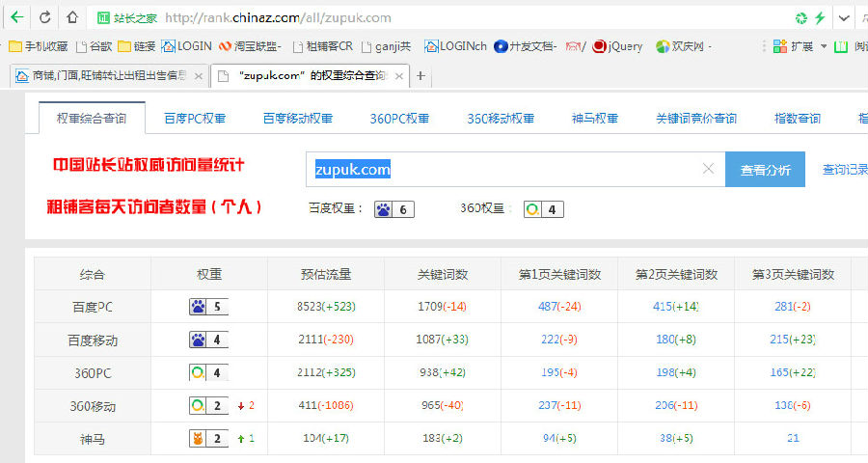
Task: Click the 预估流量 column header
Action: 326,274
